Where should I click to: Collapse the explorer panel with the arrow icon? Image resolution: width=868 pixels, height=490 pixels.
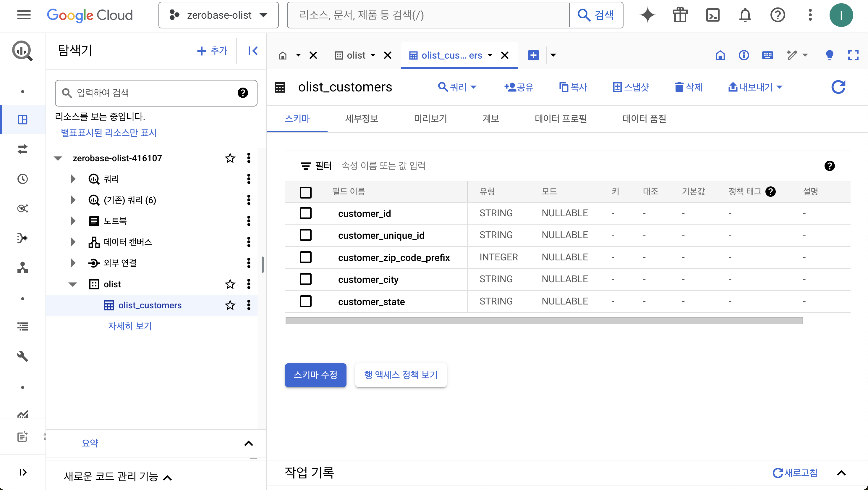pos(253,51)
